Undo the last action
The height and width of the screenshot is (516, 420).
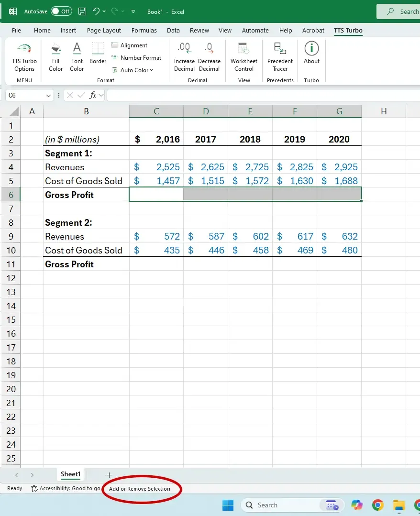tap(96, 11)
